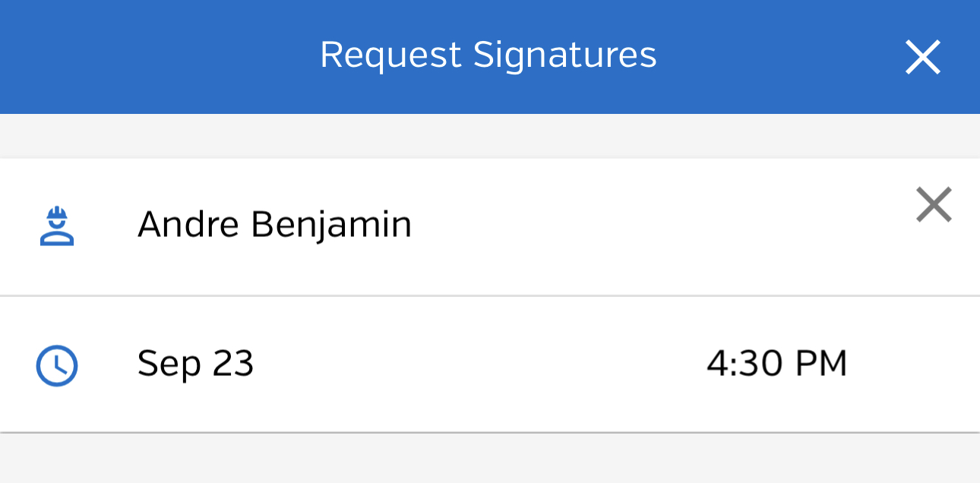The width and height of the screenshot is (980, 483).
Task: Edit the time field showing 4:30 PM
Action: [776, 364]
